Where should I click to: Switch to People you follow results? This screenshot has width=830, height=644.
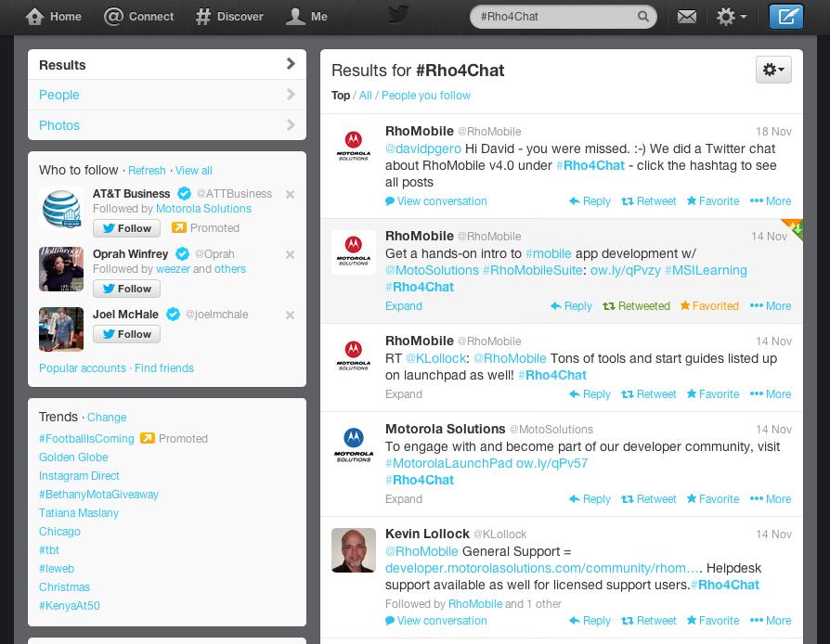425,96
